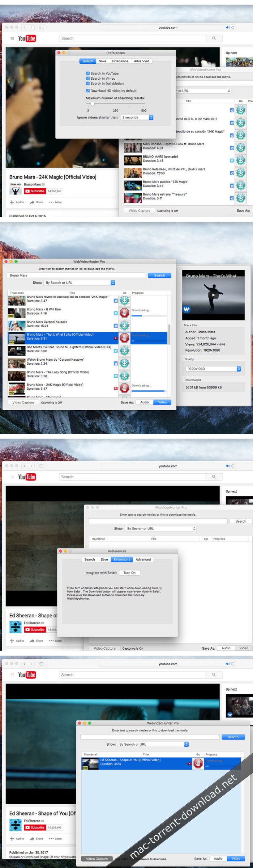This screenshot has width=253, height=868.
Task: Click Video Capture button below Bruno Mars results list
Action: pos(23,402)
